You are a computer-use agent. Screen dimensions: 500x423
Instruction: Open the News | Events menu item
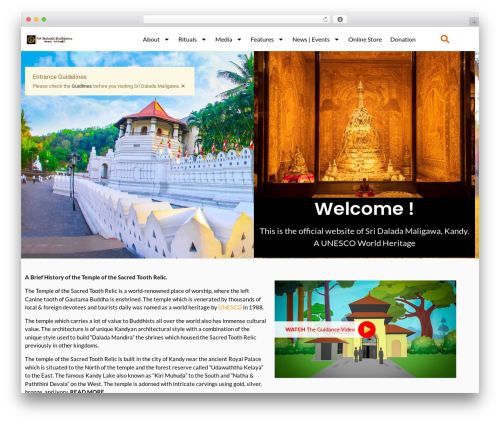(311, 40)
